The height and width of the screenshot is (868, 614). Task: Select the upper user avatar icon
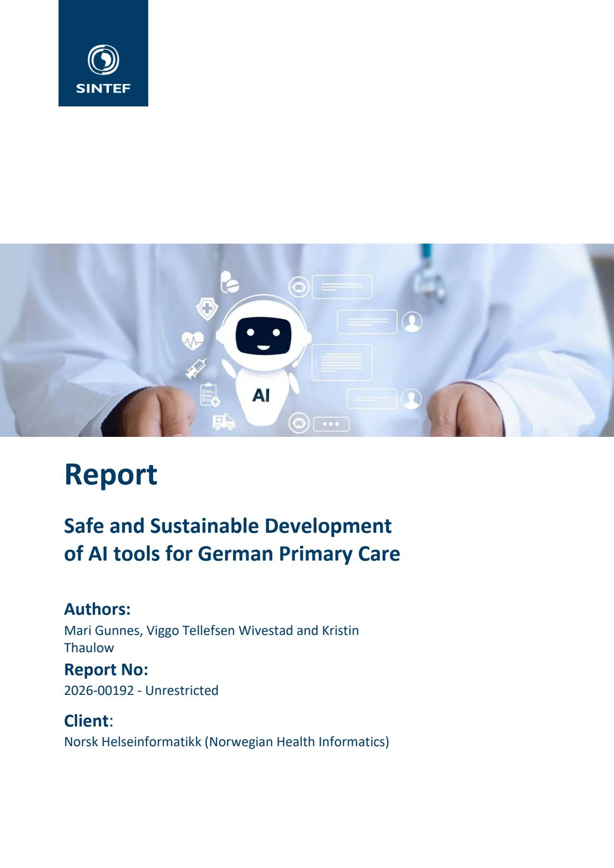[x=412, y=322]
